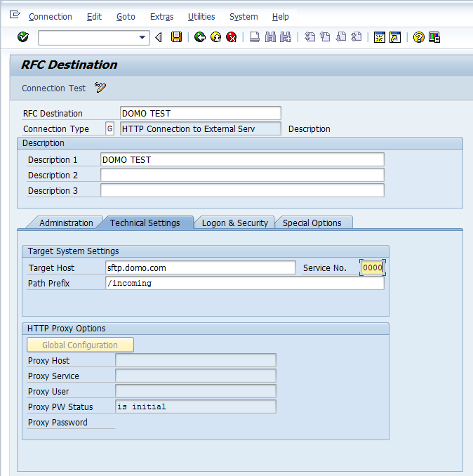Click the green Enter checkmark icon
The height and width of the screenshot is (476, 473).
click(x=22, y=37)
